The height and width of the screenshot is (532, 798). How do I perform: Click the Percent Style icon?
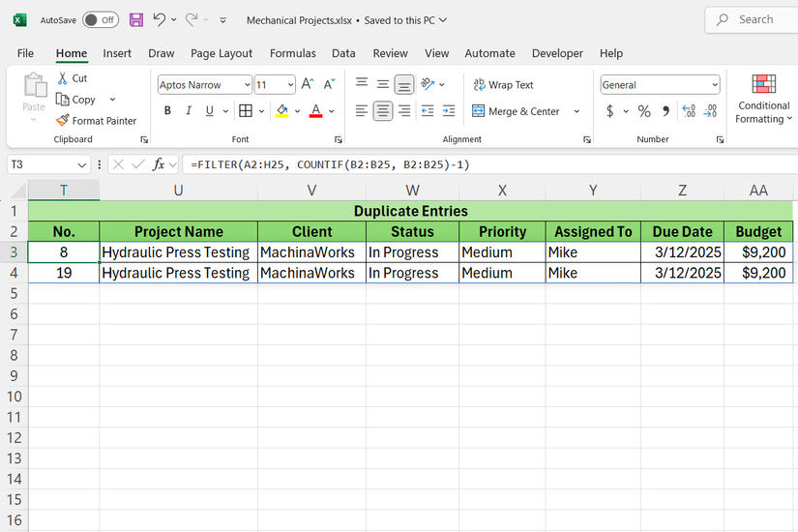[644, 111]
